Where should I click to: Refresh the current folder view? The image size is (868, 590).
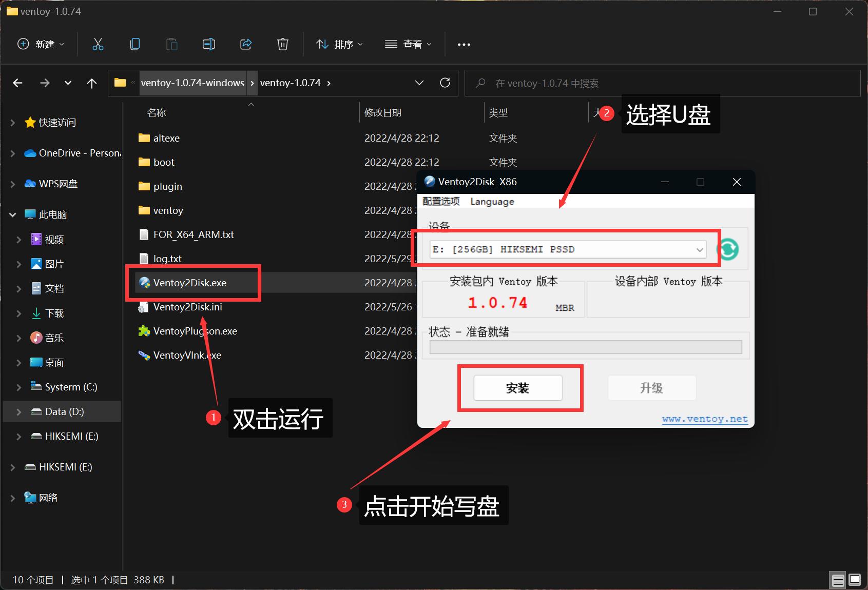[445, 83]
